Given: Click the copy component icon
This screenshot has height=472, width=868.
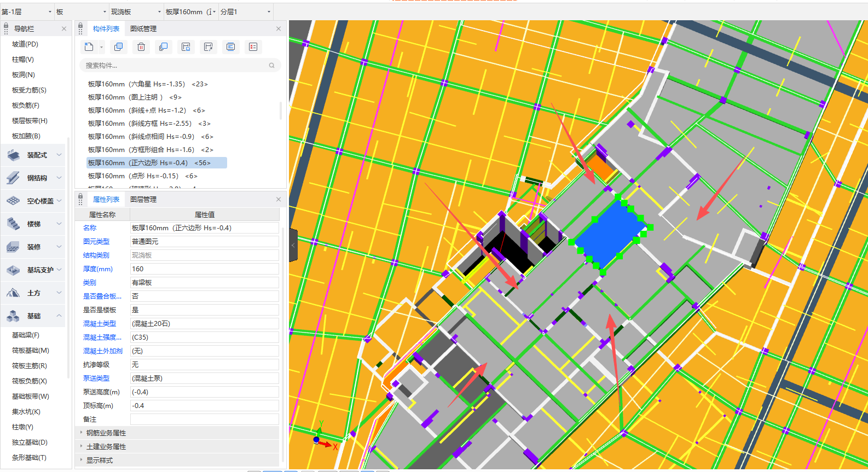Looking at the screenshot, I should [x=118, y=47].
